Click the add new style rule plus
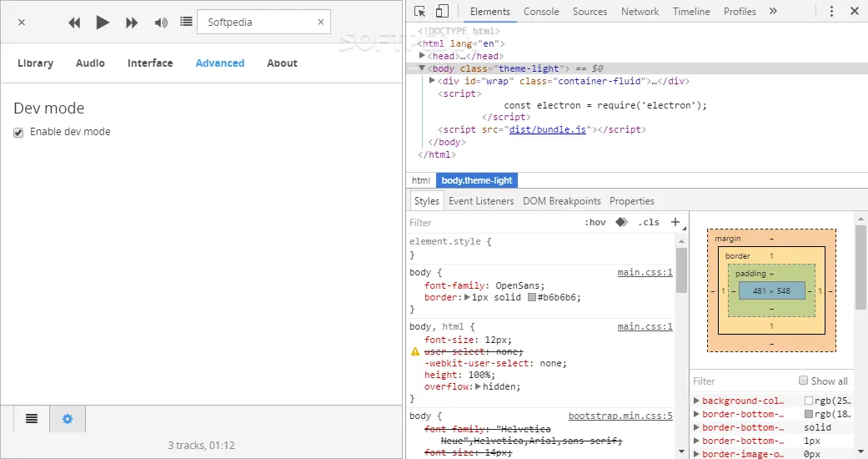Image resolution: width=868 pixels, height=459 pixels. pyautogui.click(x=675, y=222)
